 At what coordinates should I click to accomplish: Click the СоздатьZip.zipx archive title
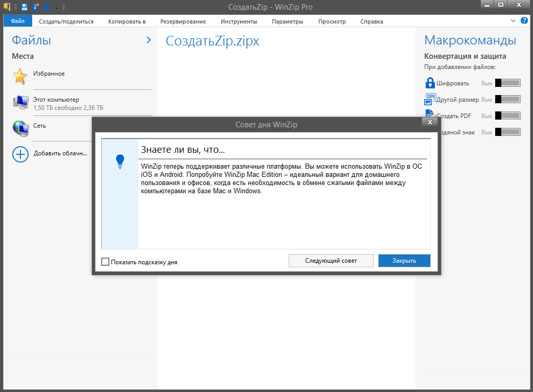pos(212,41)
